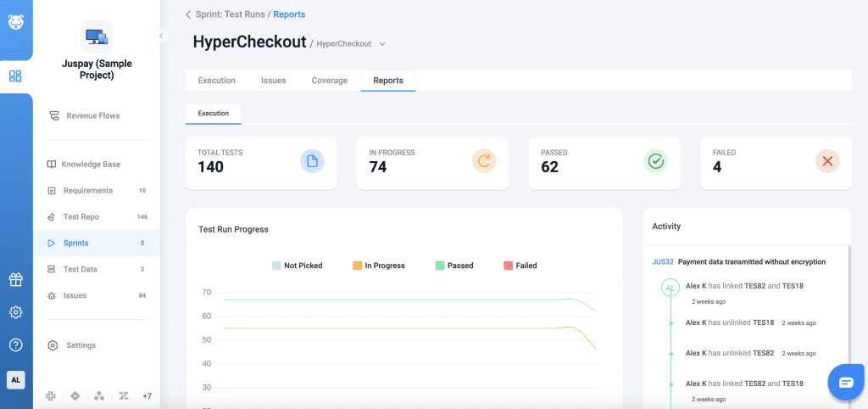This screenshot has height=409, width=868.
Task: Expand the +7 more integrations
Action: 147,396
